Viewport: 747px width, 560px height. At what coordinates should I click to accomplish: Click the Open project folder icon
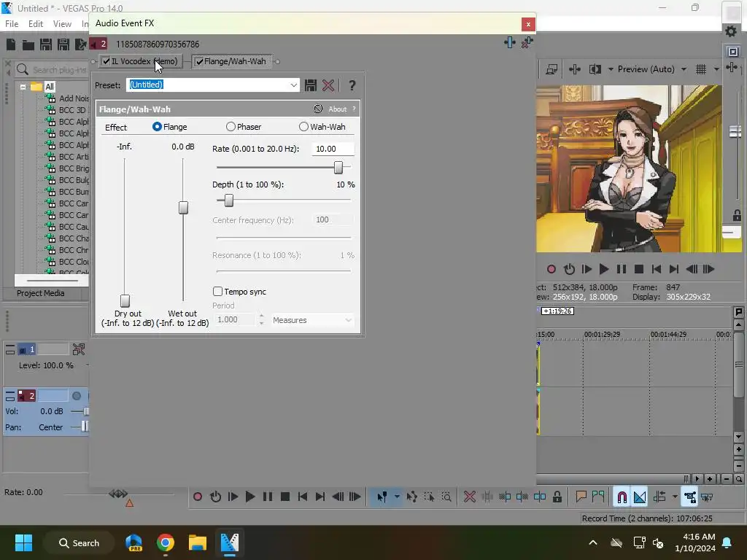28,44
